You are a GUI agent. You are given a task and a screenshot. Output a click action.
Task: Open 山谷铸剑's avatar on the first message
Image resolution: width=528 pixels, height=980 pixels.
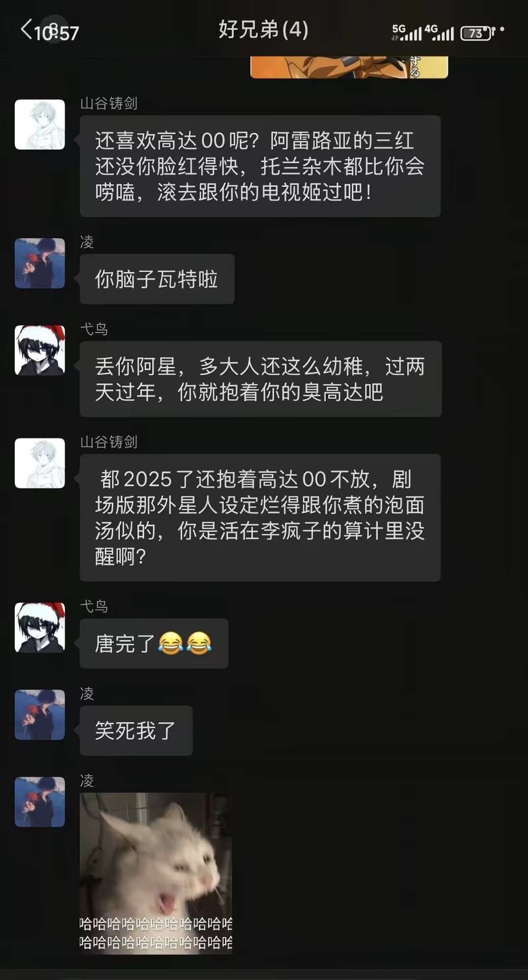[40, 125]
